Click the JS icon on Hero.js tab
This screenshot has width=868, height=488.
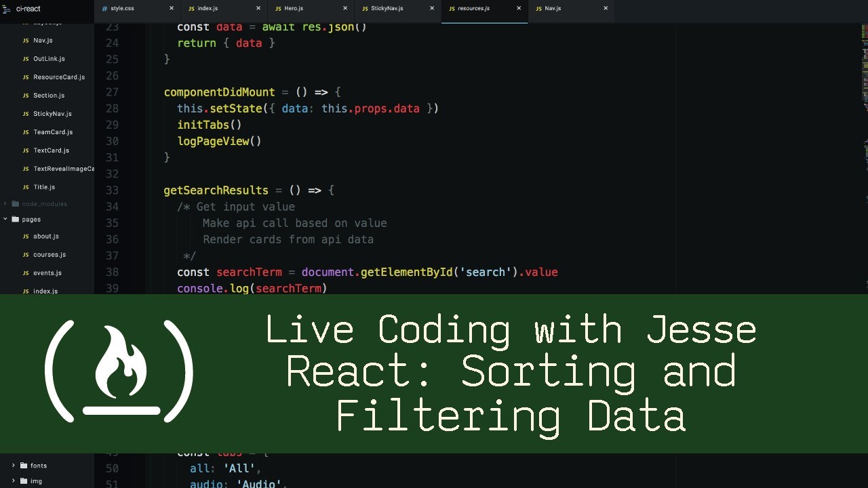[278, 8]
